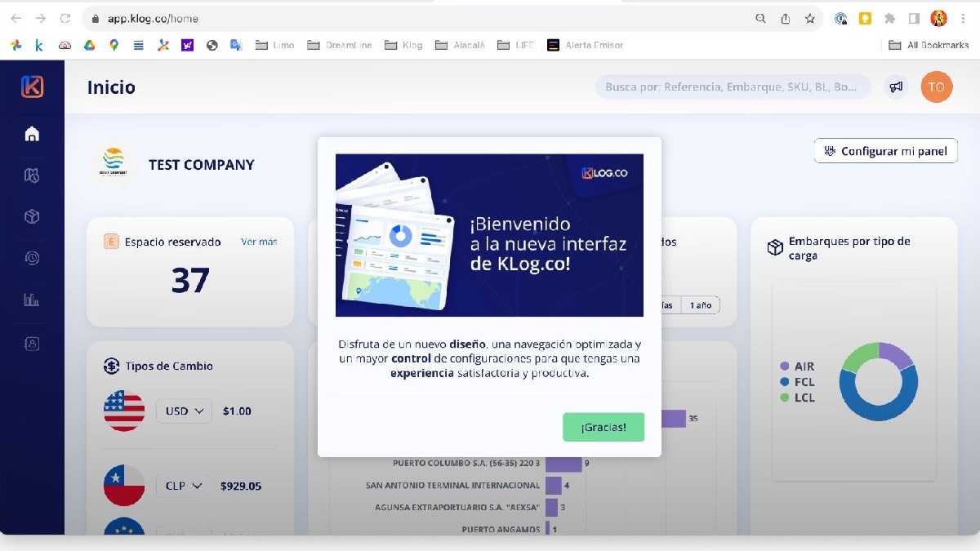Open the USD currency dropdown
The width and height of the screenshot is (980, 551).
(183, 411)
